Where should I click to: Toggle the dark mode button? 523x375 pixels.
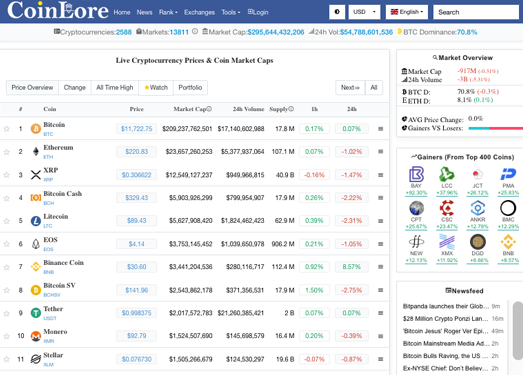point(337,12)
